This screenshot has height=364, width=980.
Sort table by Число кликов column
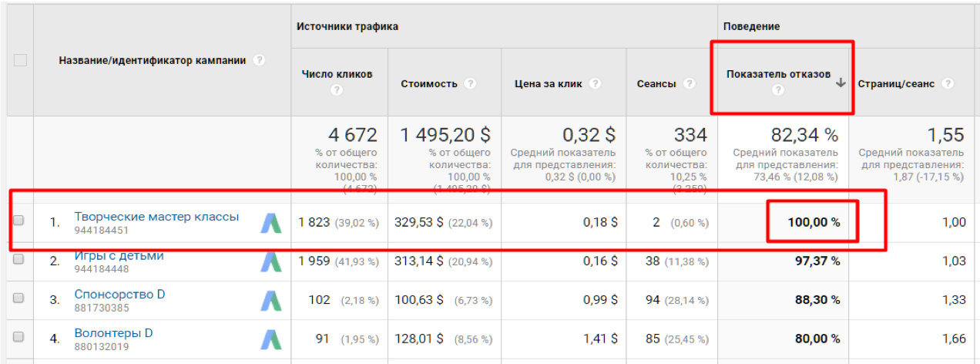pos(337,75)
